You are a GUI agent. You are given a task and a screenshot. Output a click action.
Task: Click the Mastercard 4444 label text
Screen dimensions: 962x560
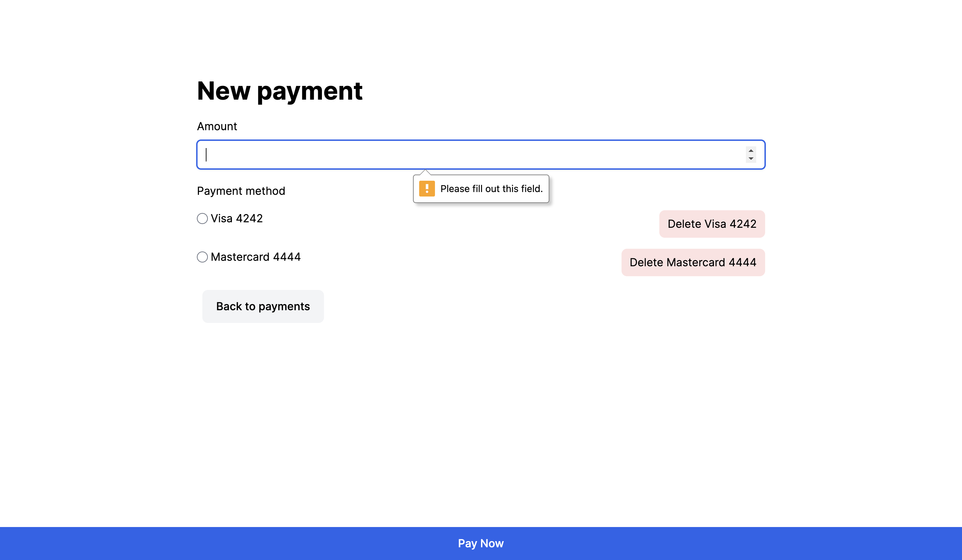pos(256,257)
